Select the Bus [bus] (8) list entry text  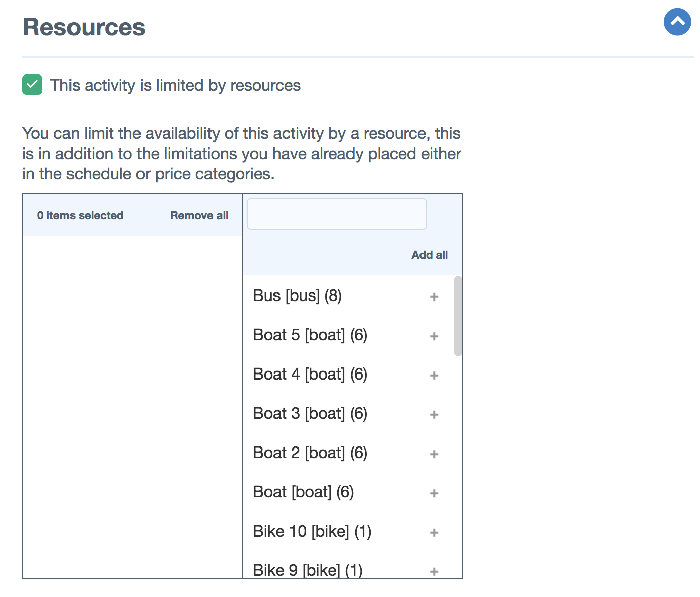click(x=297, y=296)
